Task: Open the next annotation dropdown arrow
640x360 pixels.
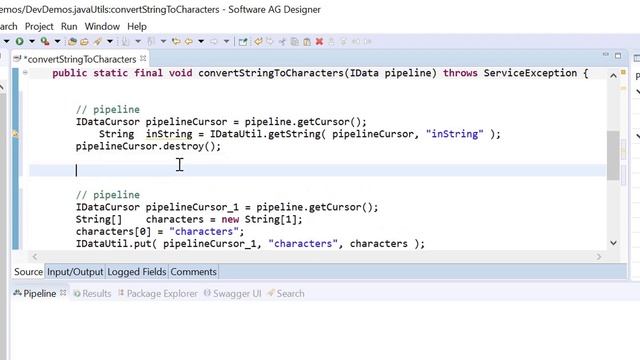Action: (138, 42)
